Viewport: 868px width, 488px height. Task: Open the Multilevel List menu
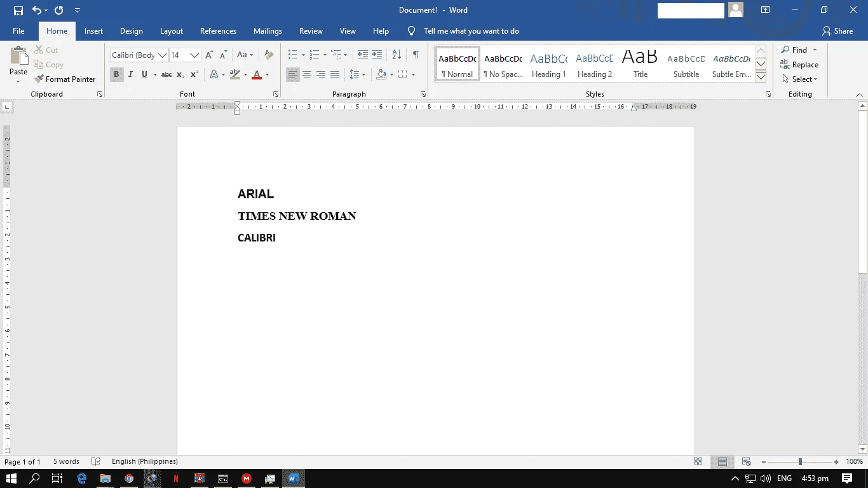339,55
